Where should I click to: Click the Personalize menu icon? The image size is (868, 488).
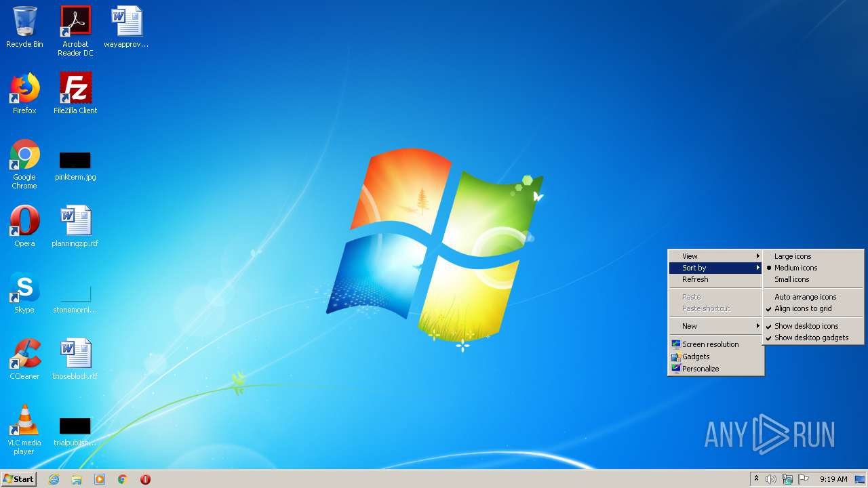[x=675, y=369]
